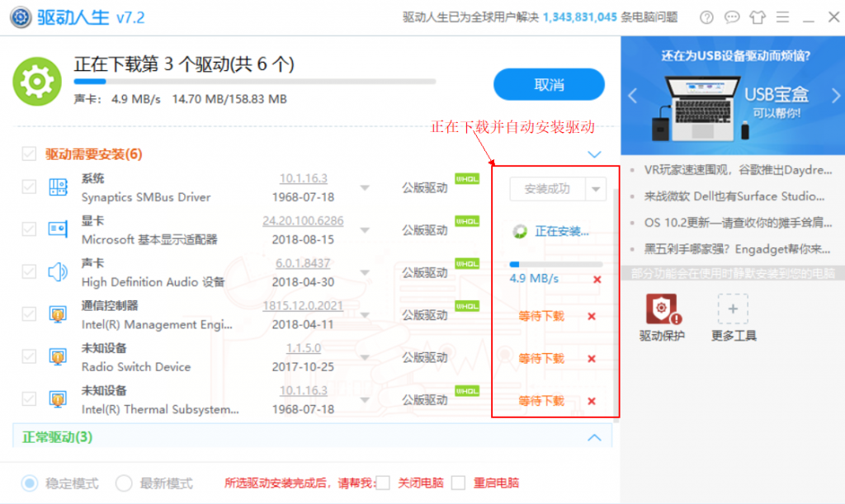
Task: Toggle the 驱动需要安装 select-all checkbox
Action: tap(30, 154)
